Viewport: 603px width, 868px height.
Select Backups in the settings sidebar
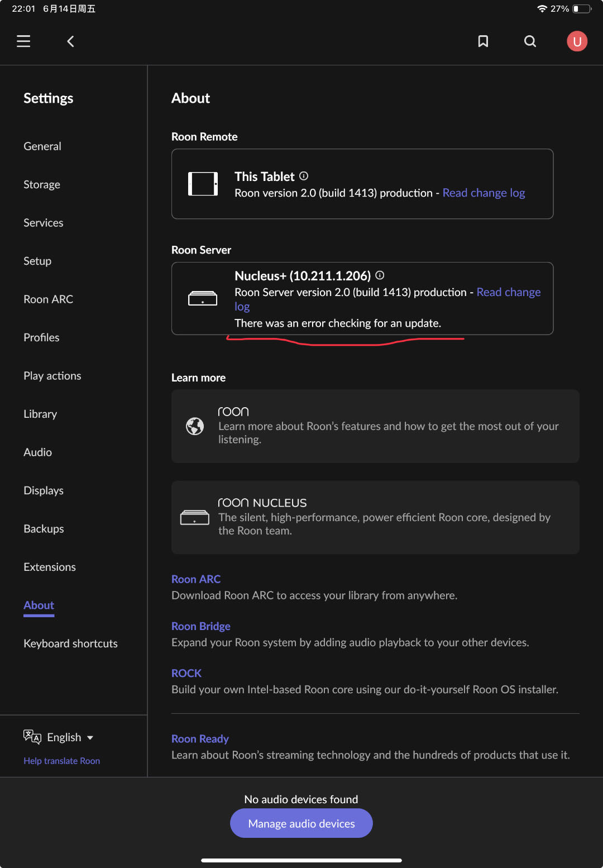[44, 529]
